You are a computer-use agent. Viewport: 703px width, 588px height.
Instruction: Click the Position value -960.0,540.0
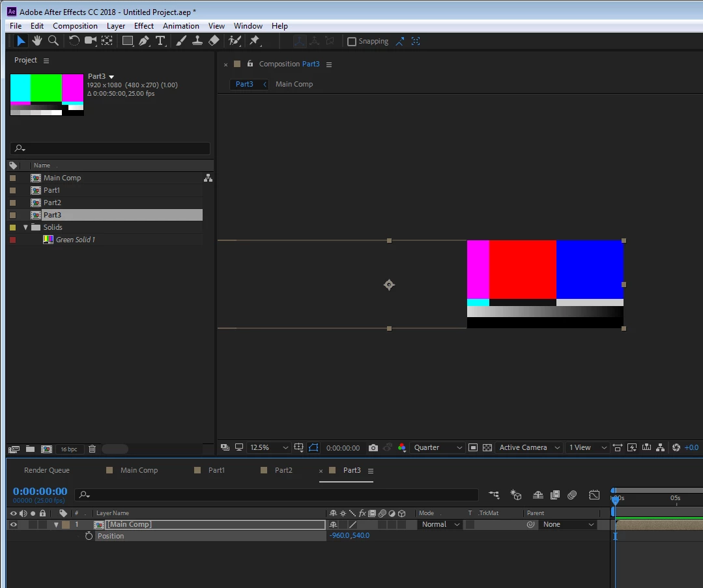349,535
